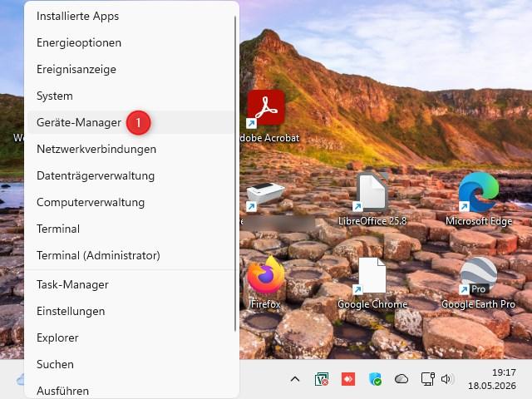The image size is (532, 399).
Task: Open Adobe Acrobat desktop shortcut
Action: coord(266,116)
